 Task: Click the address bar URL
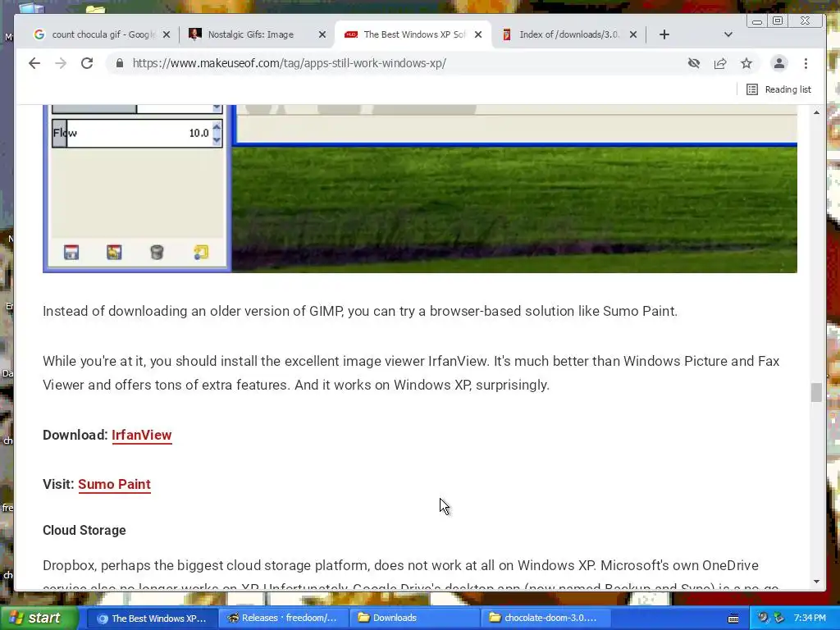(x=290, y=63)
